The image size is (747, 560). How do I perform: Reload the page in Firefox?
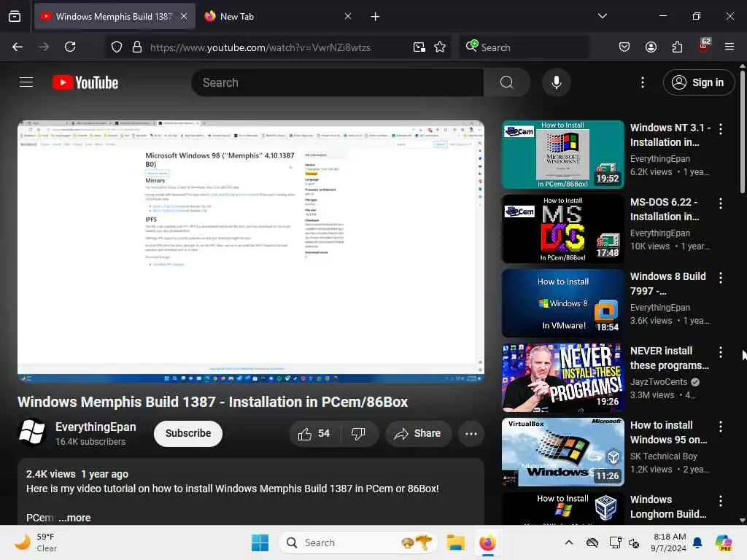[x=70, y=47]
